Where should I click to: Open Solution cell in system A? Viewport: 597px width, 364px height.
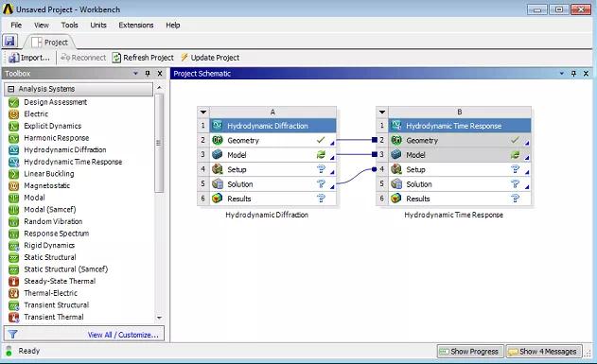(x=272, y=184)
